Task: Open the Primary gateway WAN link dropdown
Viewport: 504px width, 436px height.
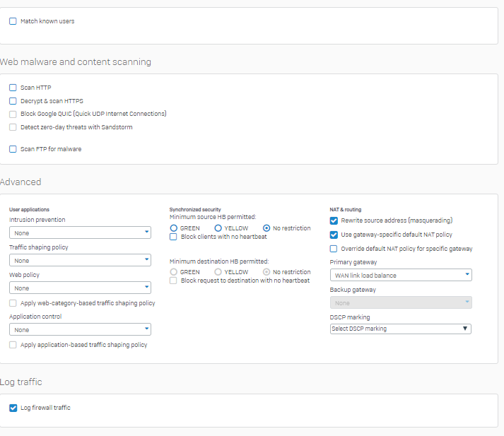Action: 401,275
